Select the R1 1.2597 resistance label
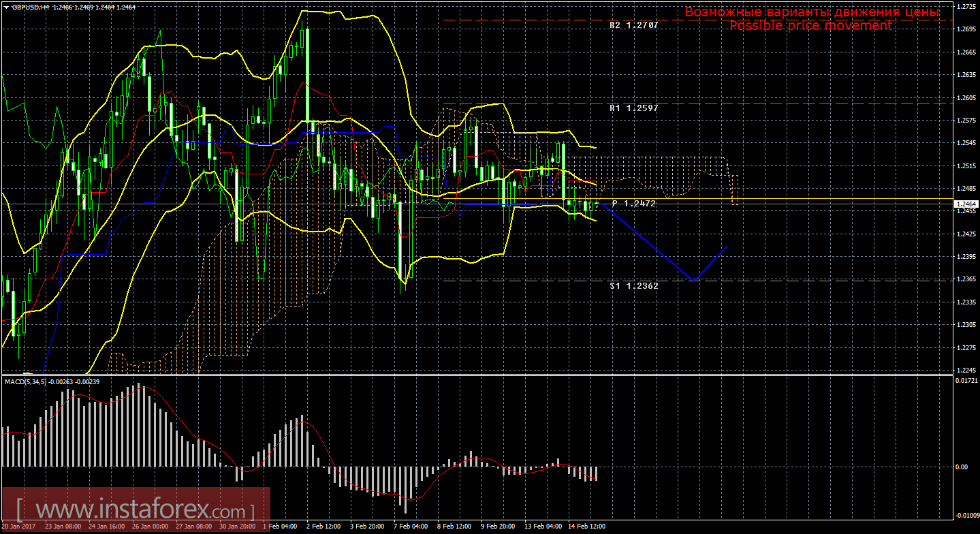Viewport: 980px width, 534px height. pos(633,108)
